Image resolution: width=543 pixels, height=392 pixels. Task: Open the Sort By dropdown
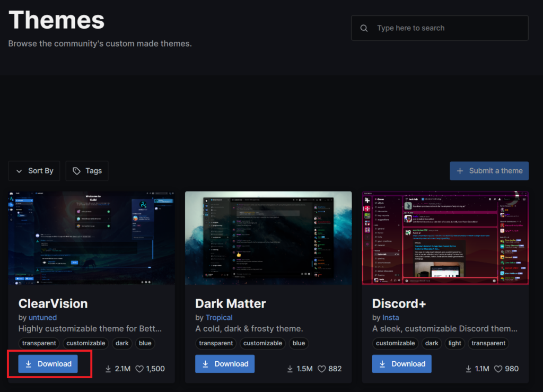coord(34,171)
